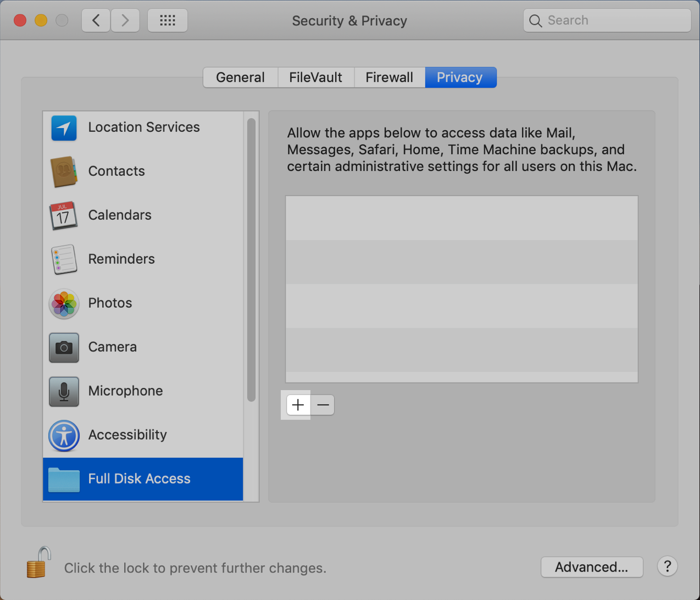Select the Reminders list icon
The width and height of the screenshot is (700, 600).
64,259
